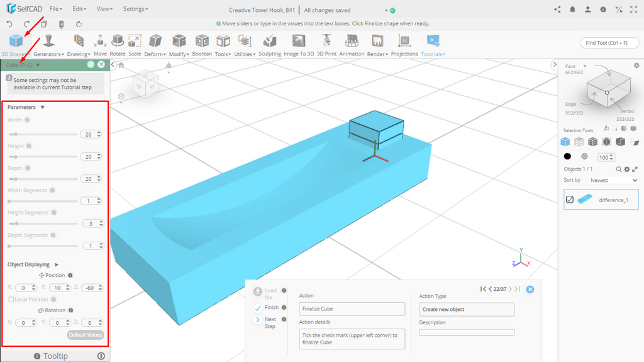Open the objects list settings gear

pos(627,169)
